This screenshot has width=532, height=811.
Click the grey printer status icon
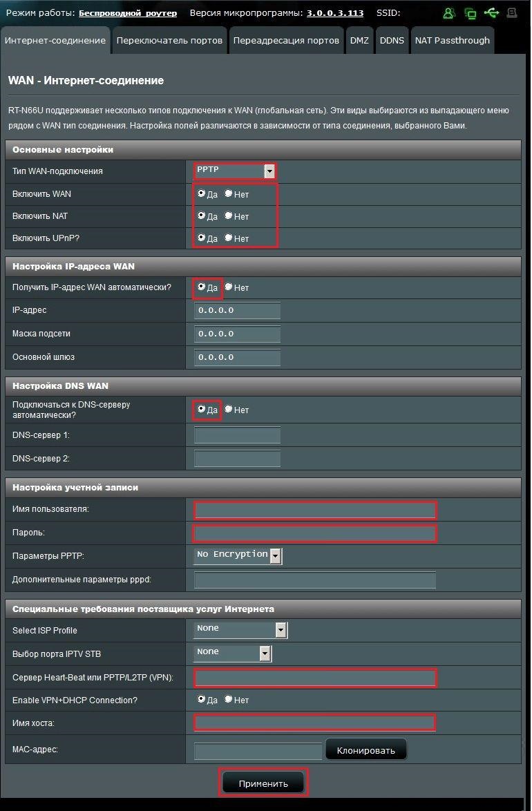513,13
